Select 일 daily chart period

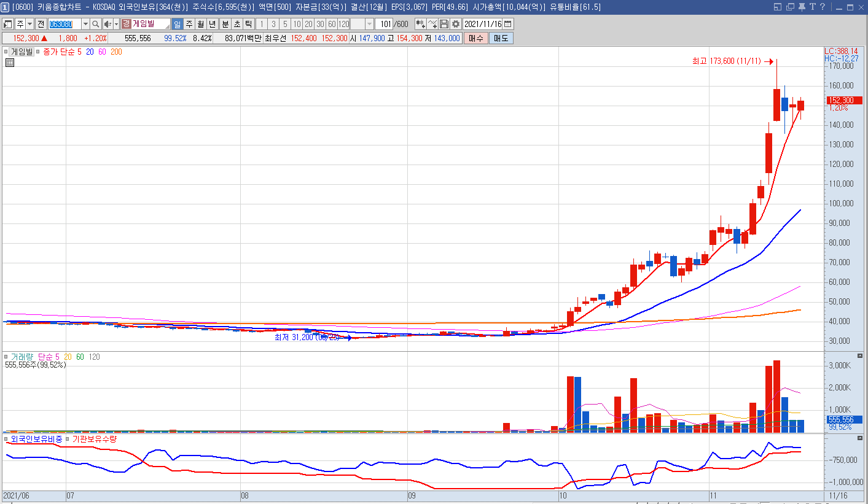click(177, 24)
